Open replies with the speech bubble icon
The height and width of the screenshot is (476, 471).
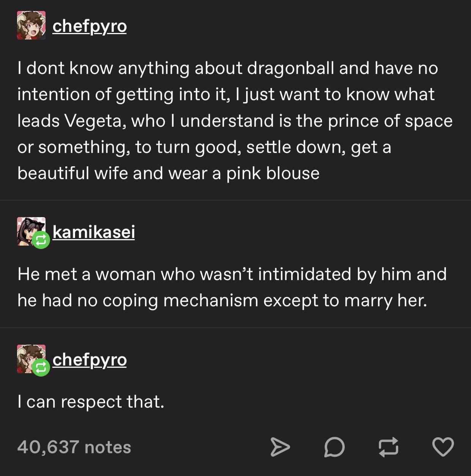(334, 447)
